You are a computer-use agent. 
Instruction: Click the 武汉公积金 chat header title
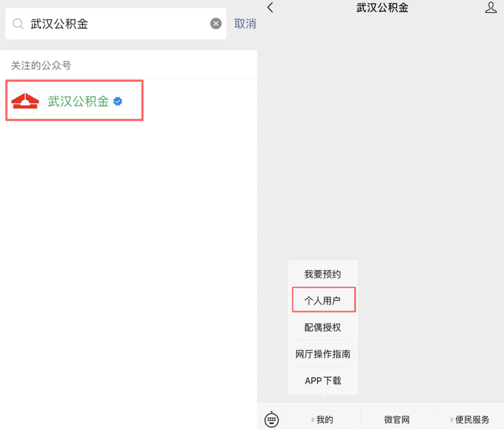(382, 8)
